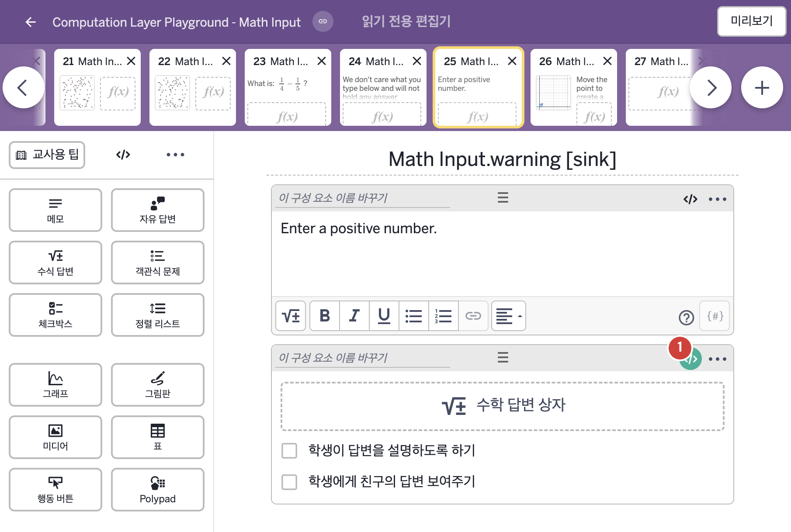Image resolution: width=791 pixels, height=532 pixels.
Task: Add a 메모 note component
Action: pos(56,210)
